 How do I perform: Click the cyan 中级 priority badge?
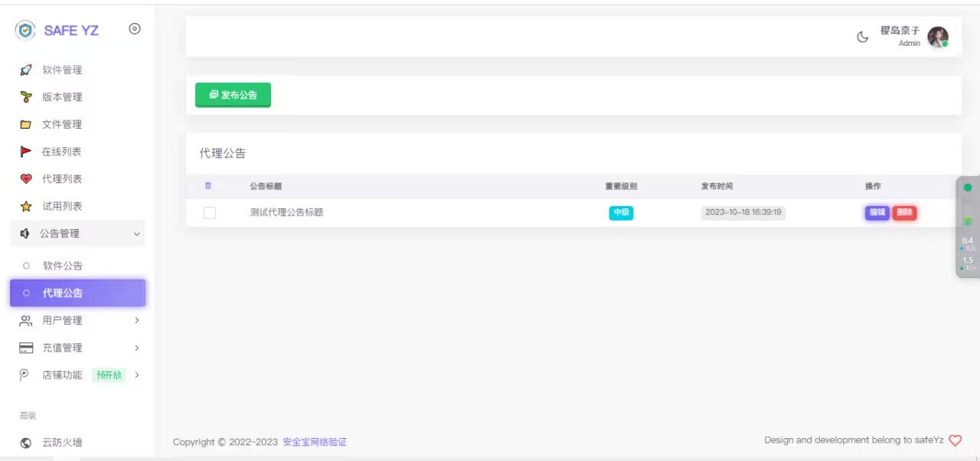tap(621, 213)
